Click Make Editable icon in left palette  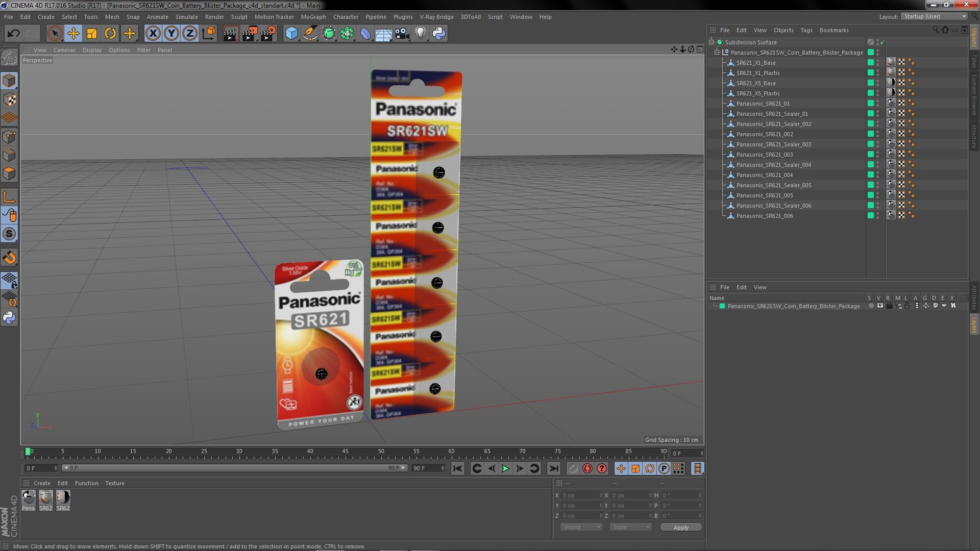coord(9,58)
